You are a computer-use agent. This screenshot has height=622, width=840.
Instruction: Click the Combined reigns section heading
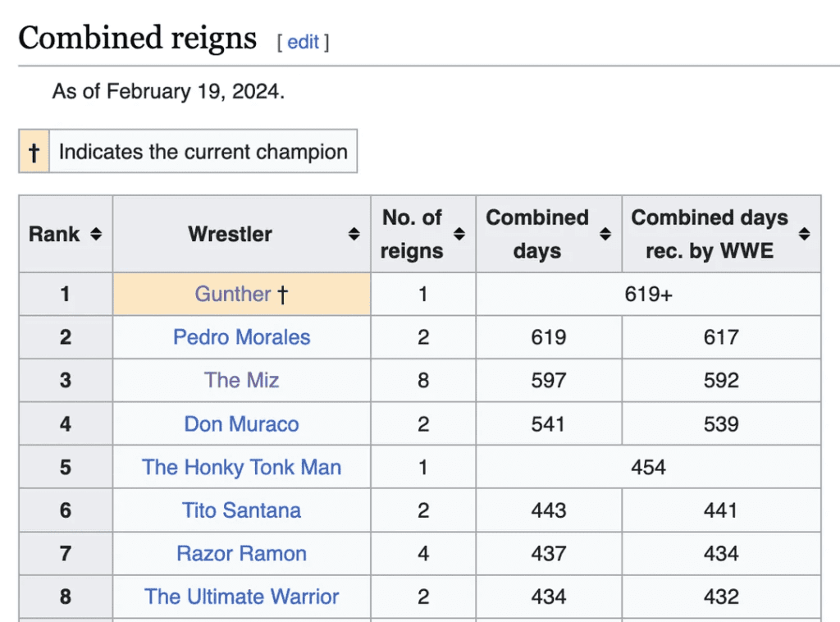137,38
